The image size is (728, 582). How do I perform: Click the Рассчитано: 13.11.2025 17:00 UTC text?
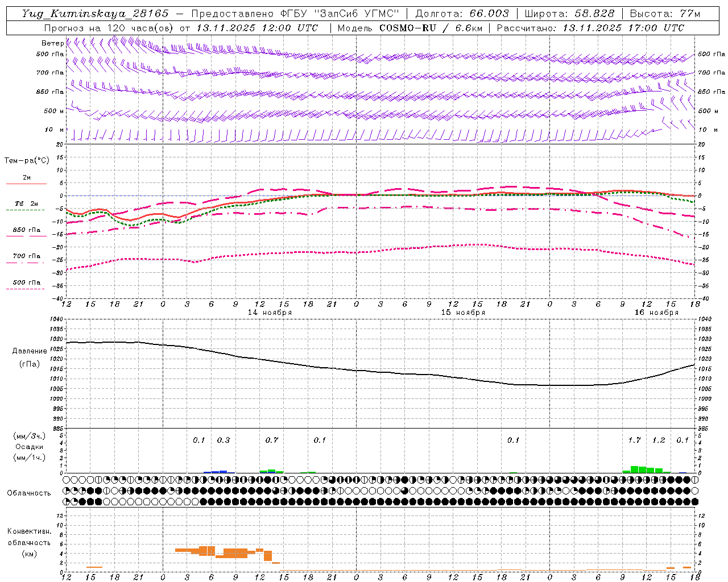click(590, 28)
